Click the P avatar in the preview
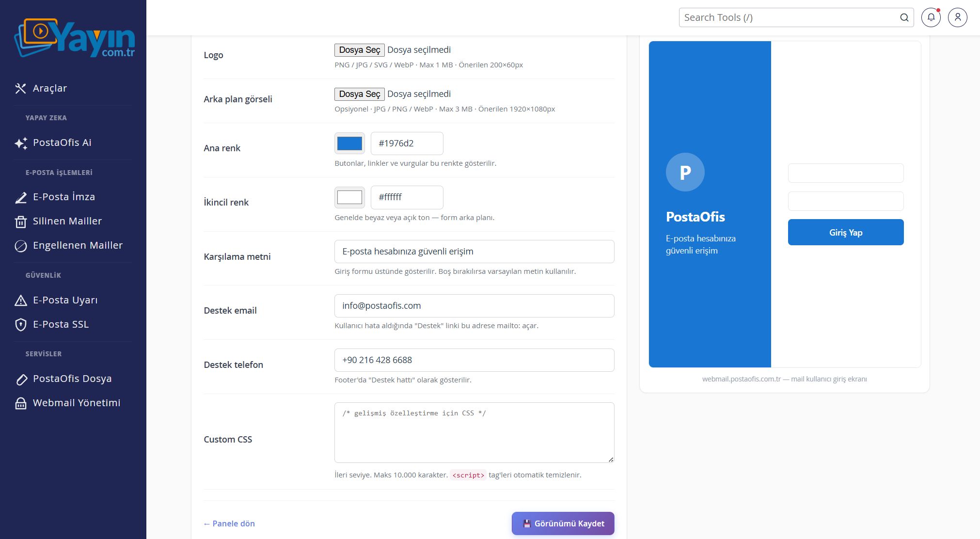 (685, 172)
